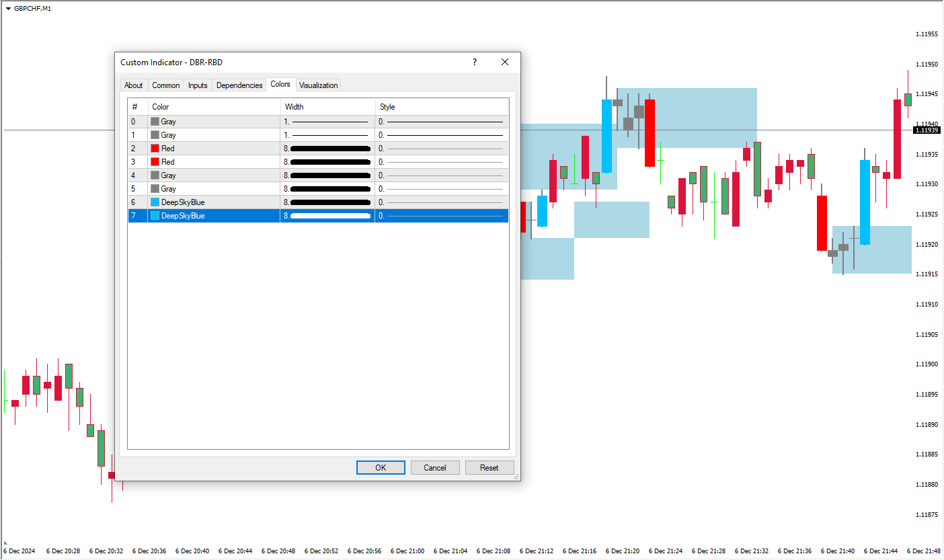Click the DeepSkyBlue swatch in row 6
Viewport: 944px width, 560px height.
click(x=155, y=202)
